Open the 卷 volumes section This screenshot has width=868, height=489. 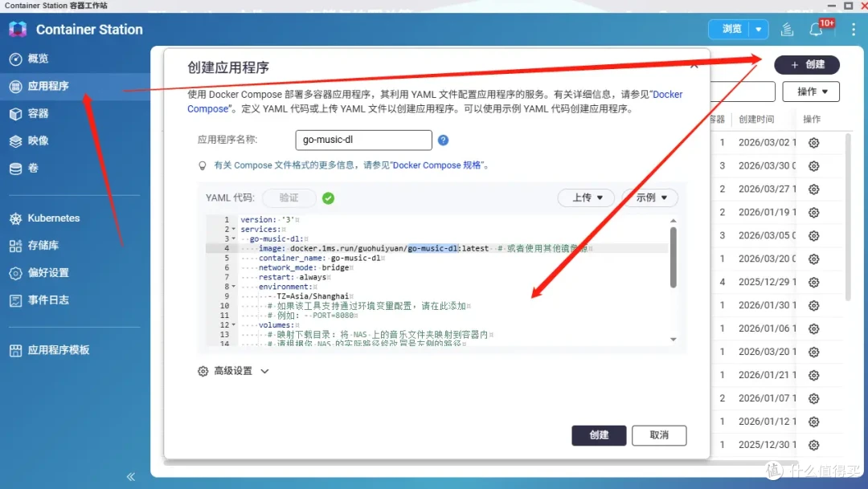pos(33,168)
